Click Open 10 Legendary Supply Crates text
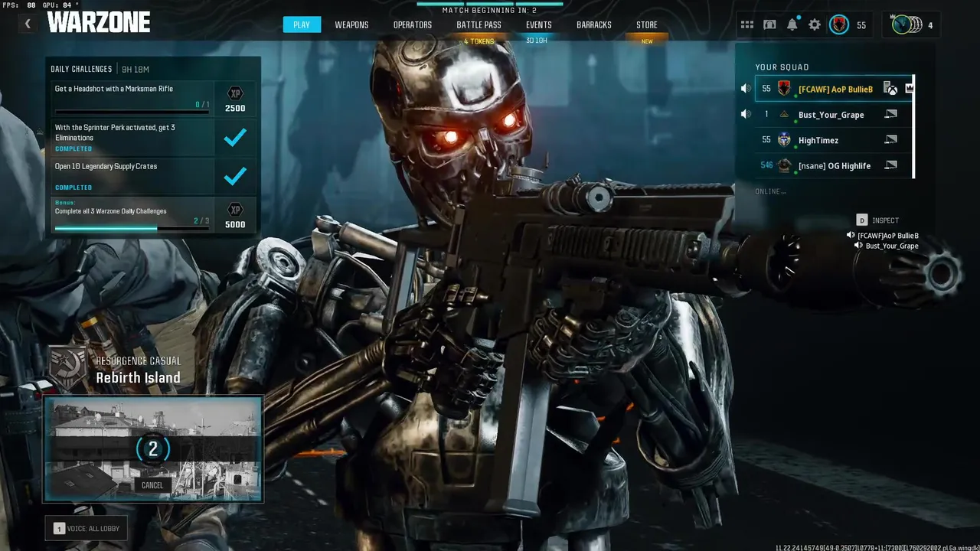 pyautogui.click(x=106, y=166)
